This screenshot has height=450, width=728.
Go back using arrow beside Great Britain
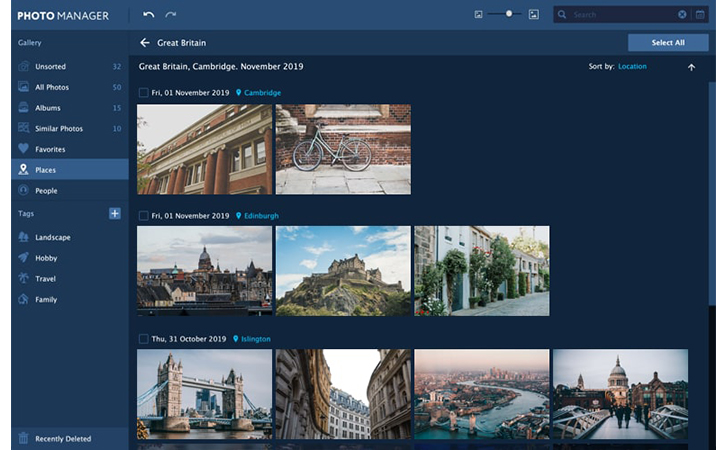point(145,43)
